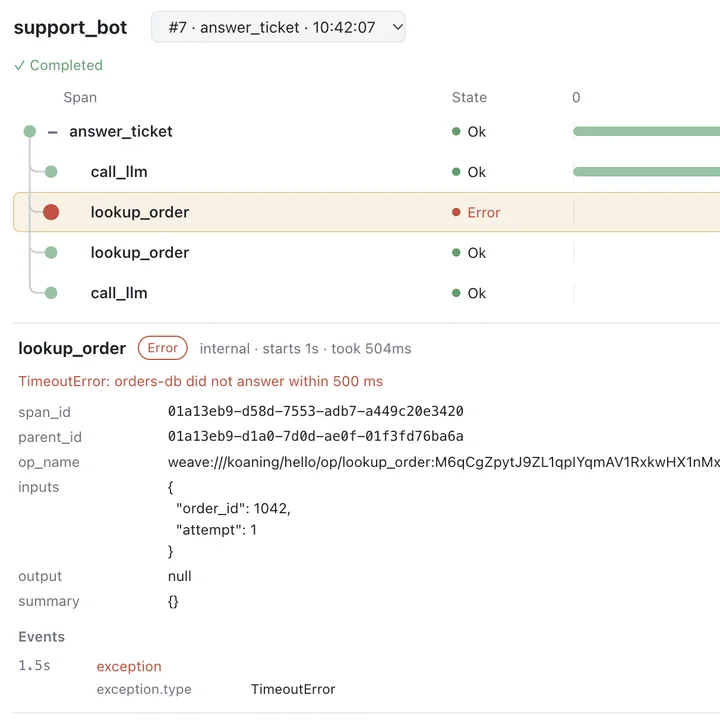Click the State column header
This screenshot has height=720, width=720.
[469, 97]
